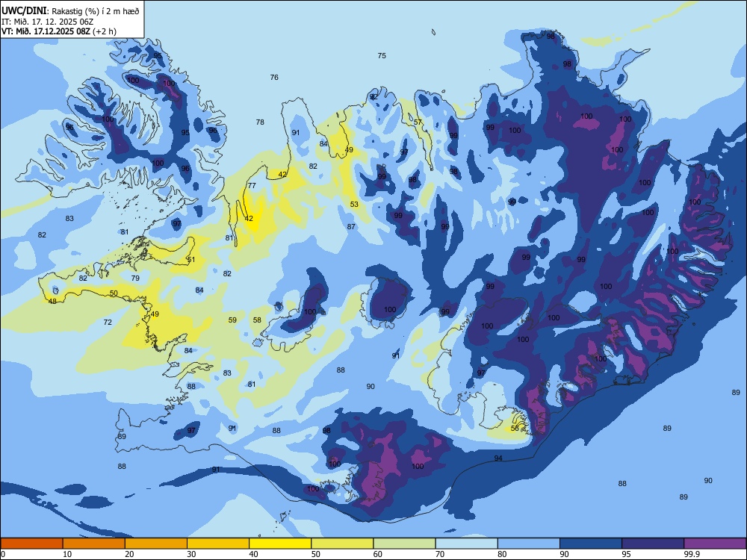The image size is (747, 560).
Task: Click the orange 10–20 legend swatch
Action: pyautogui.click(x=94, y=544)
